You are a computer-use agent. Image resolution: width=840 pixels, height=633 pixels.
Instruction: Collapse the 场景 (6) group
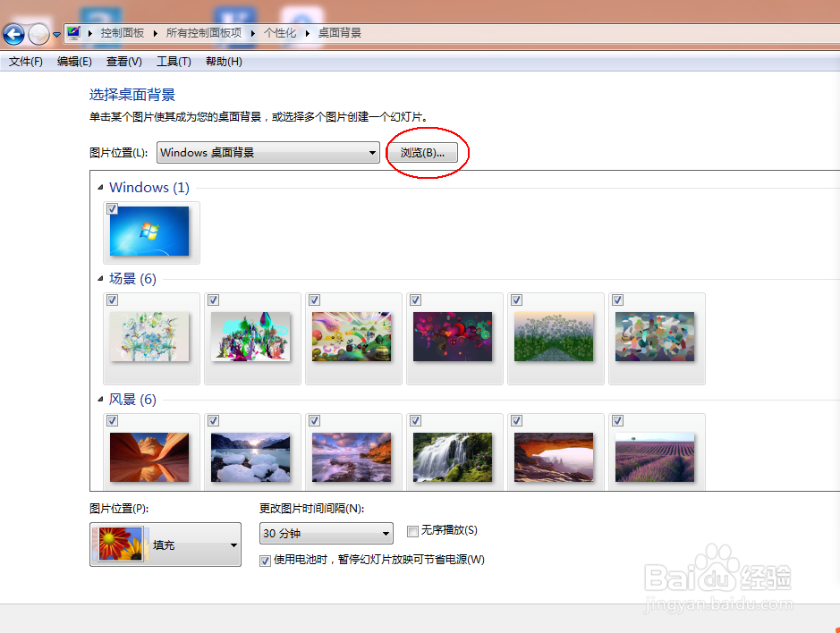(100, 278)
